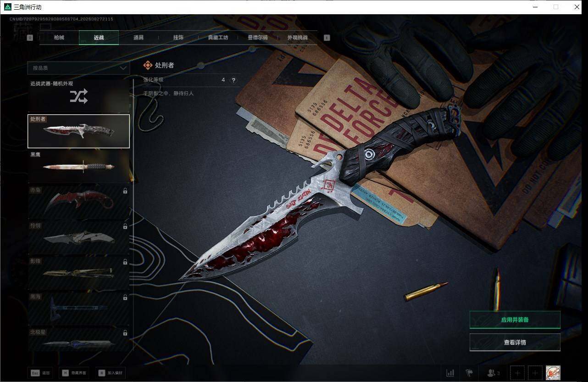Click the lock icon on 北极星
Viewport: 588px width, 382px height.
[125, 332]
